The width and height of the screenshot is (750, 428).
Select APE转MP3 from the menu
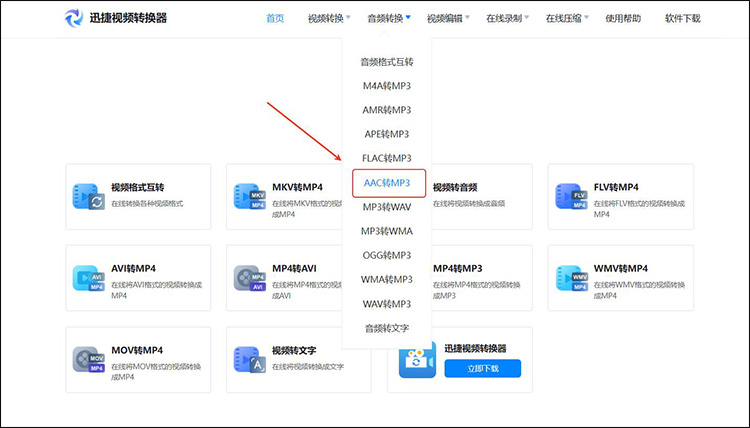click(x=386, y=134)
